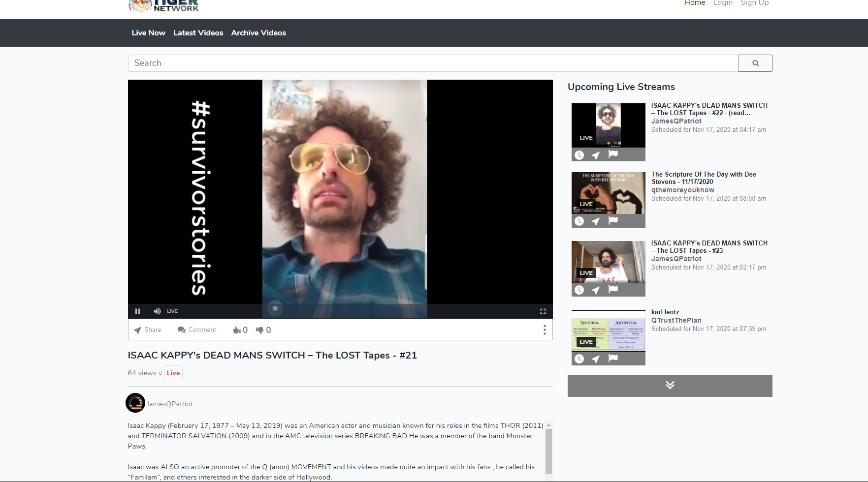Click share arrow under karl lentz stream
Image resolution: width=868 pixels, height=482 pixels.
tap(596, 359)
